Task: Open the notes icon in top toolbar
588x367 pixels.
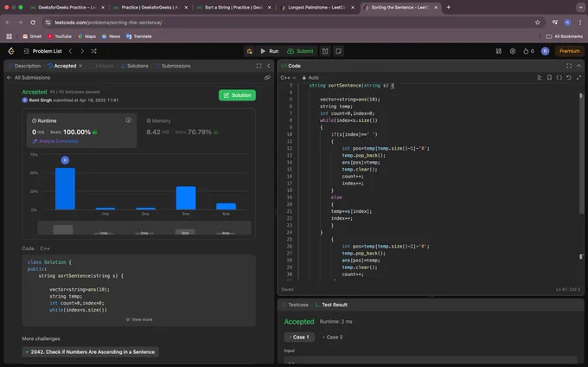Action: [x=338, y=51]
